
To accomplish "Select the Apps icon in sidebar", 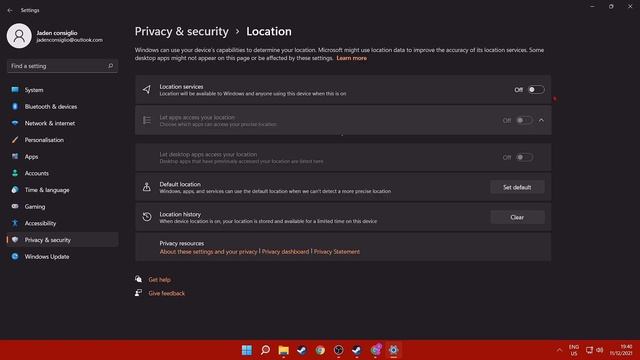I will (x=15, y=156).
